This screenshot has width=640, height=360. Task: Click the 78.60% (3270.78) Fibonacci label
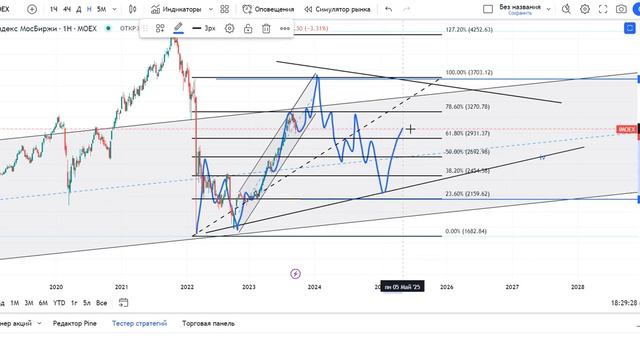pos(468,107)
